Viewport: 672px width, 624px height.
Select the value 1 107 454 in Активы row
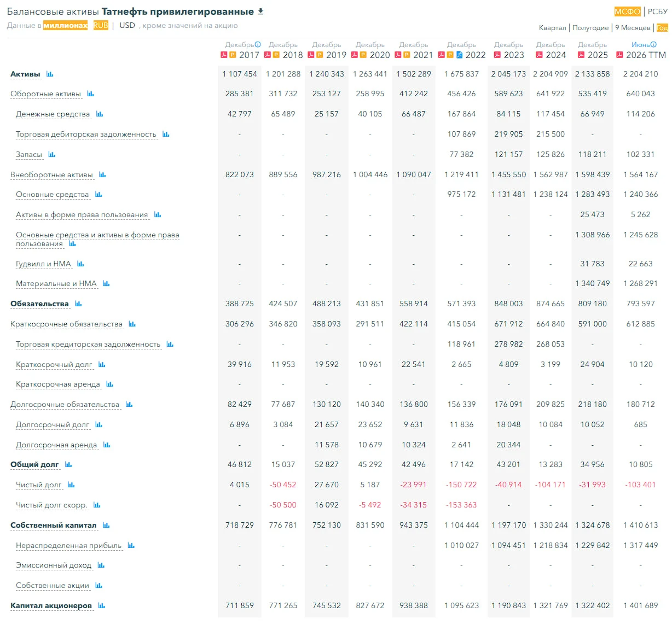coord(240,74)
